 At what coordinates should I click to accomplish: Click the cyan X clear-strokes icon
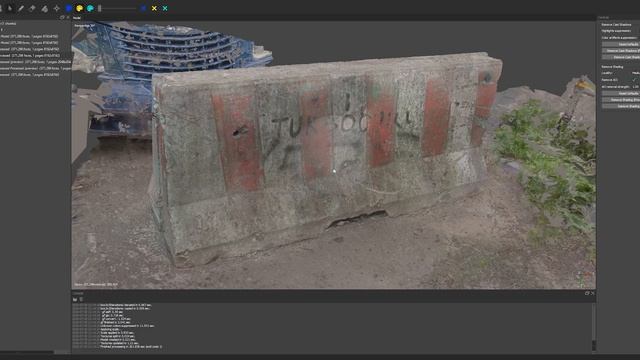[165, 8]
